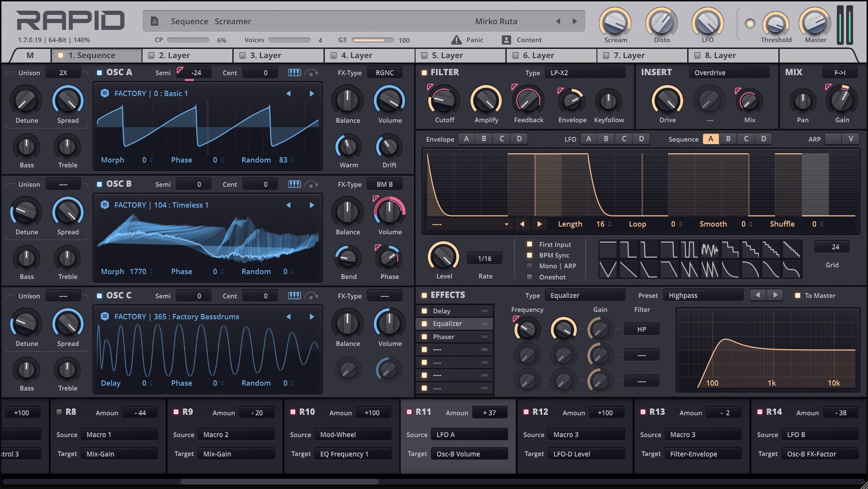Viewport: 868px width, 489px height.
Task: Click the Voices slider
Action: [289, 40]
